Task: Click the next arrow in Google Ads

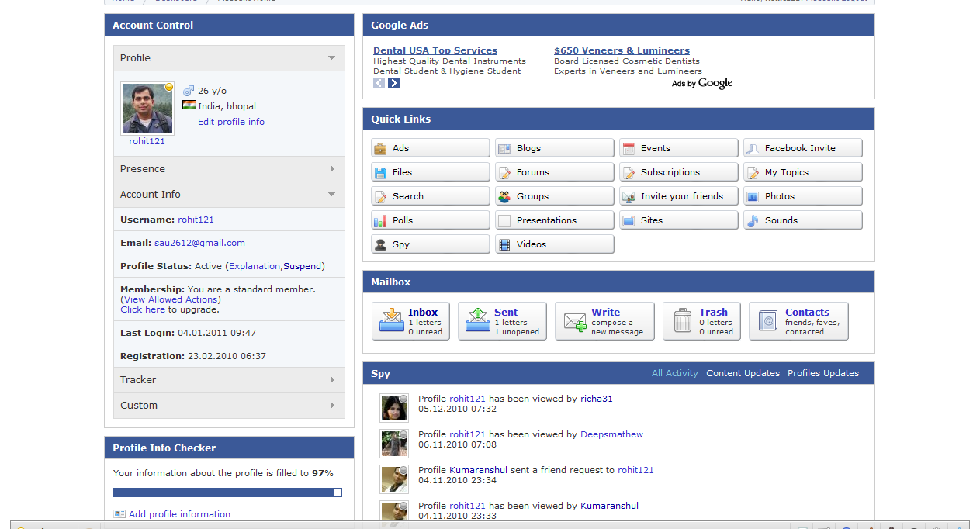Action: coord(394,83)
